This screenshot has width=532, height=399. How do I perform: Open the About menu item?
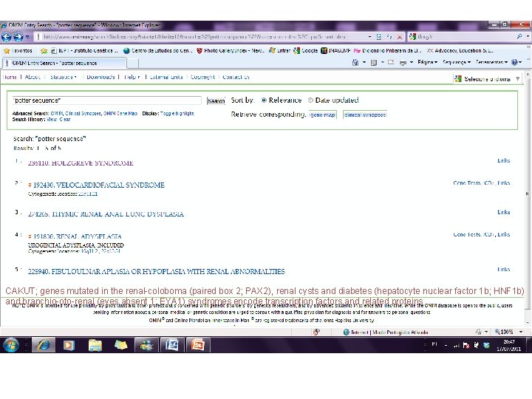pos(33,77)
